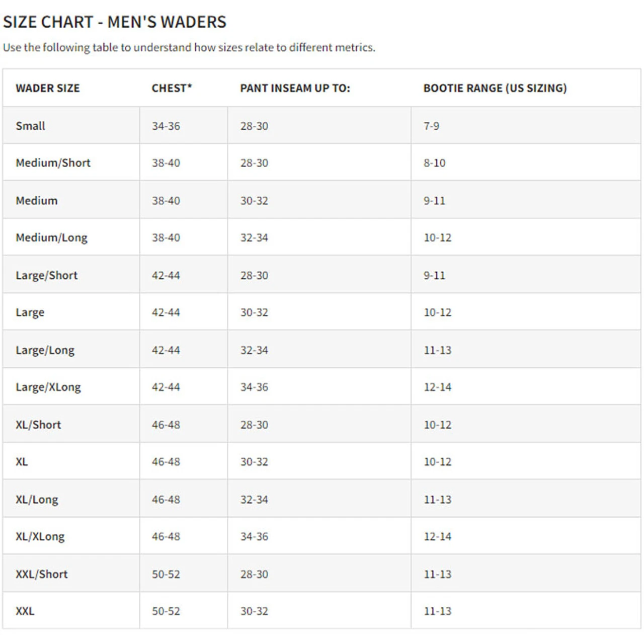Select the PANT INSEAM UP TO: header

tap(295, 88)
